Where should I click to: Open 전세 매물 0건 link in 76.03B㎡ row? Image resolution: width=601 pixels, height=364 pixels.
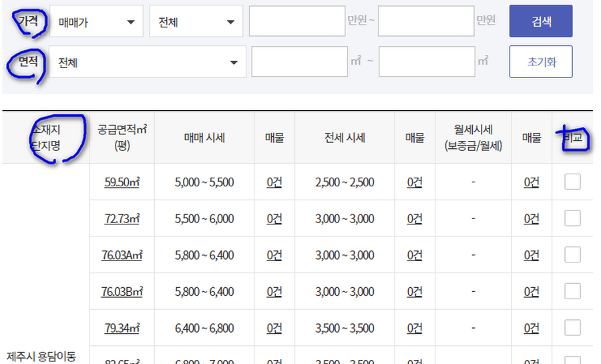point(414,292)
